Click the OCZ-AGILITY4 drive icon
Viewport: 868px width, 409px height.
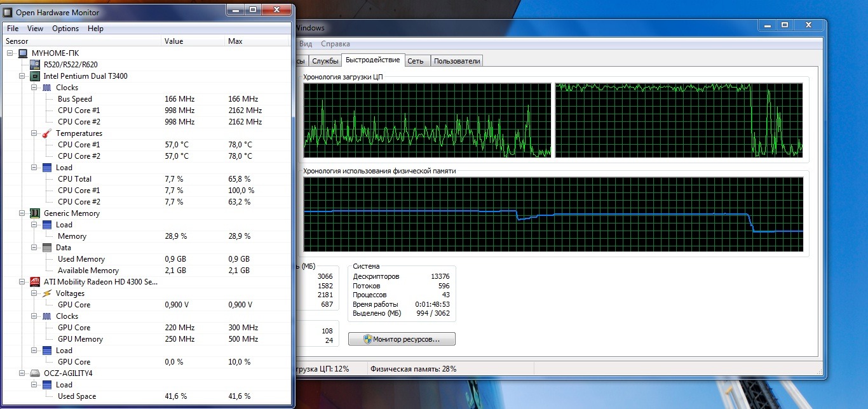point(35,373)
